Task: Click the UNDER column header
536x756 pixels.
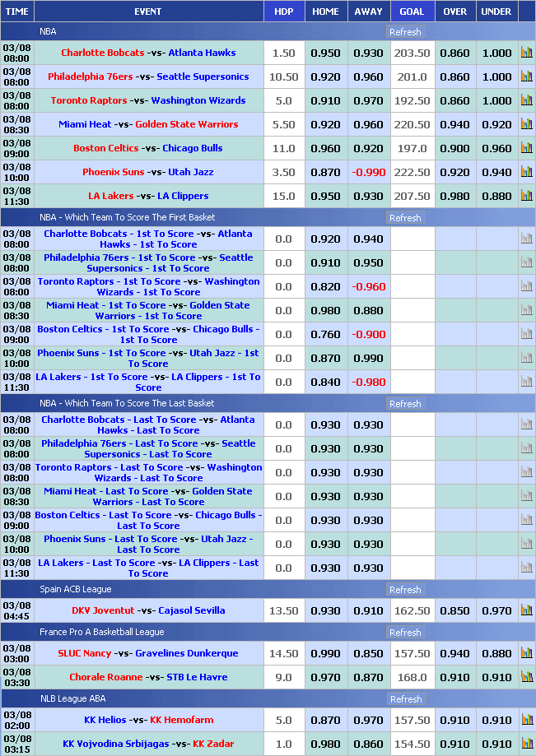Action: point(496,12)
